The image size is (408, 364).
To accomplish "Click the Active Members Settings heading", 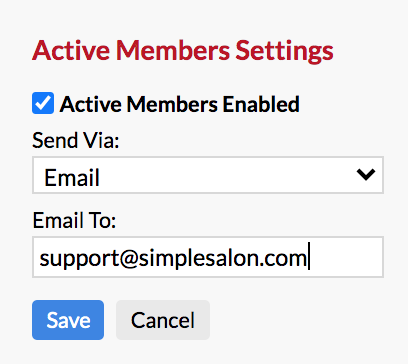I will click(x=183, y=50).
